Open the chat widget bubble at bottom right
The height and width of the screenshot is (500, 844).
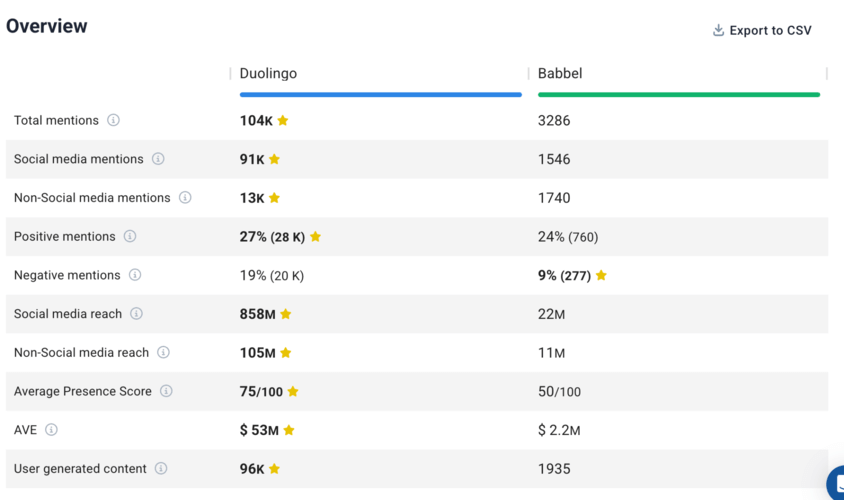836,483
